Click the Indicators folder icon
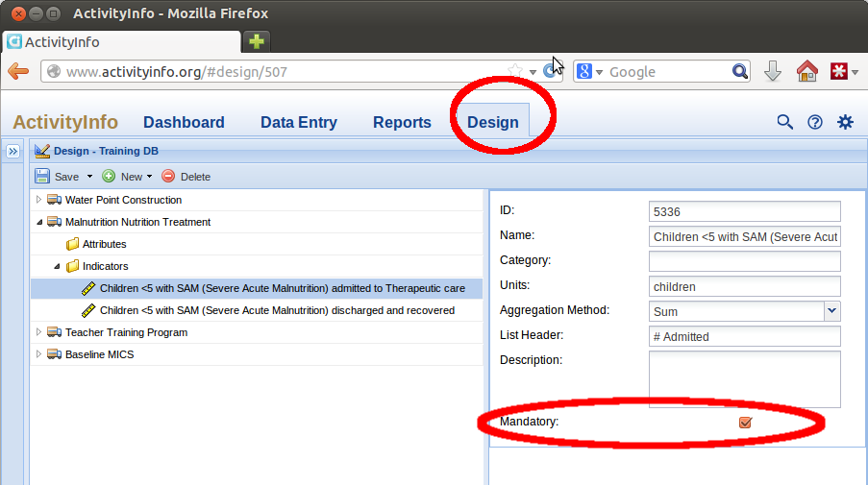The image size is (868, 485). [72, 266]
